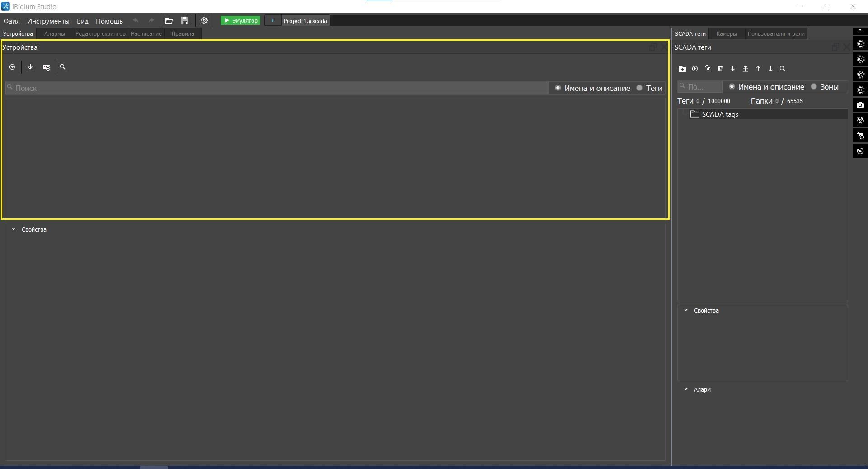
Task: Open the dropdown arrow atop the right sidebar
Action: 860,30
